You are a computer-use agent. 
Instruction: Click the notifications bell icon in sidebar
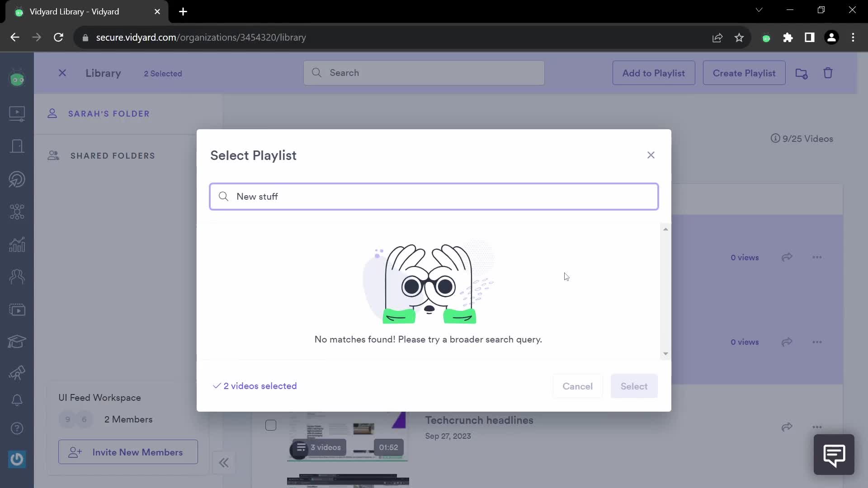pos(17,400)
